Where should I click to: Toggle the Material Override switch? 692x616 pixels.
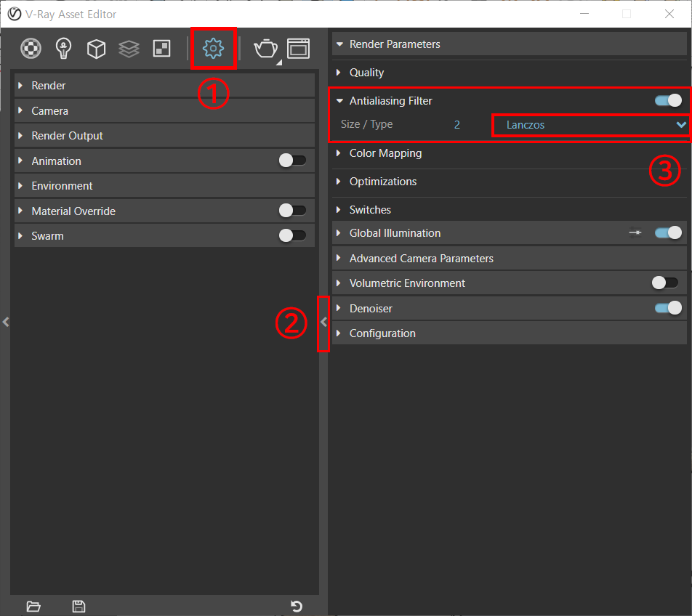pos(292,211)
